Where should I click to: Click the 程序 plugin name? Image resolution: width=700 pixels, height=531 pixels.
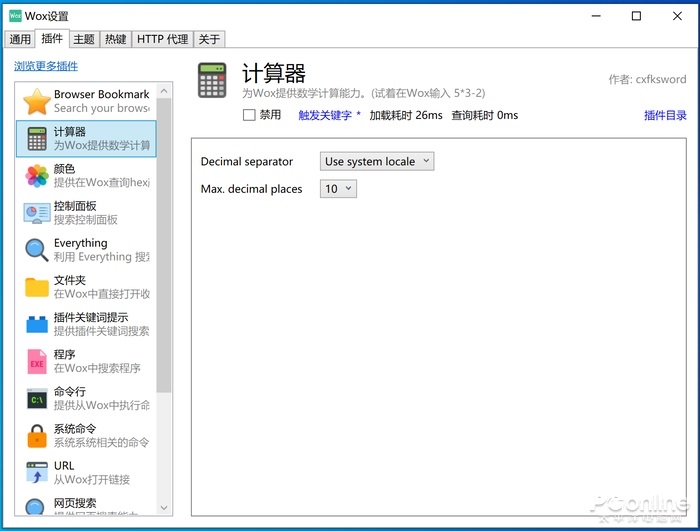[x=64, y=354]
